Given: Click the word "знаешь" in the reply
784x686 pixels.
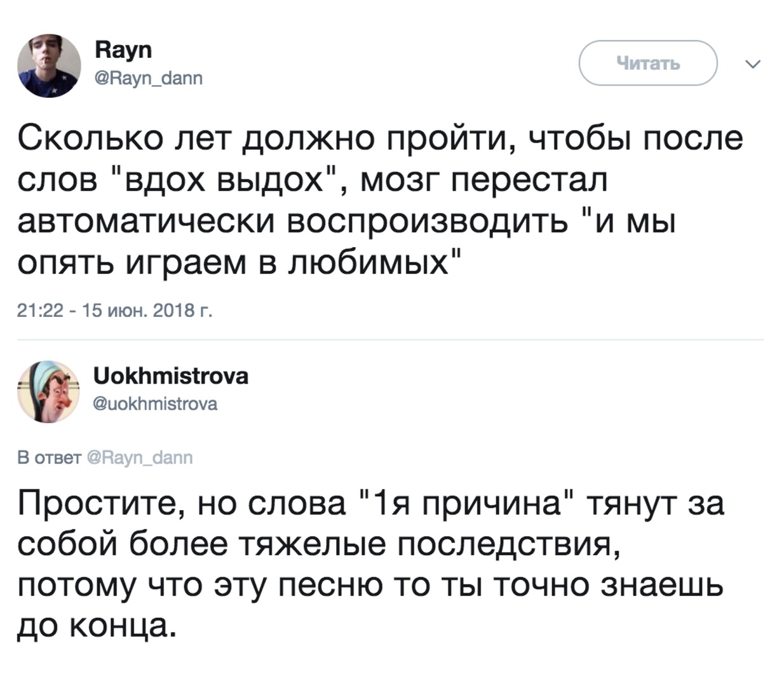Looking at the screenshot, I should (x=663, y=585).
